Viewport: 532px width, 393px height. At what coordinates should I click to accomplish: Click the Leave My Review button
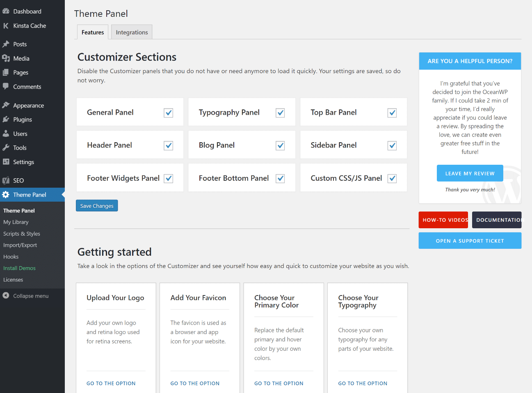click(470, 173)
